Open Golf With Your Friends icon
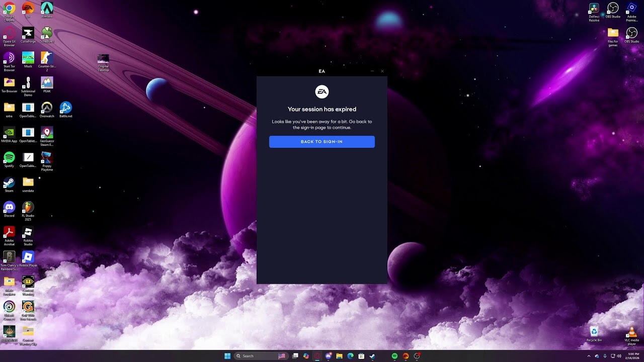Image resolution: width=644 pixels, height=362 pixels. (x=28, y=311)
